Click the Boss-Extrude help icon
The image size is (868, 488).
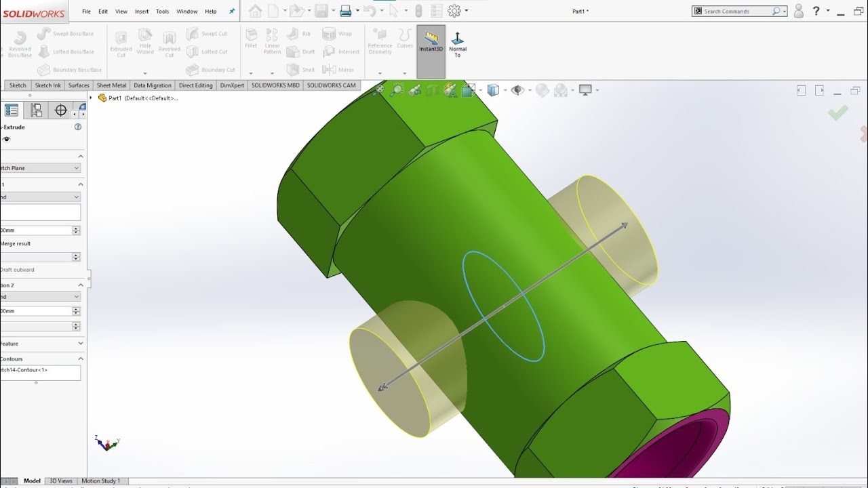click(78, 127)
